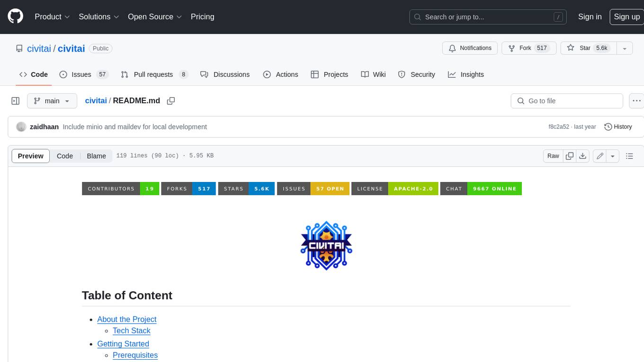This screenshot has height=362, width=644.
Task: Expand the Open Source menu
Action: 155,17
